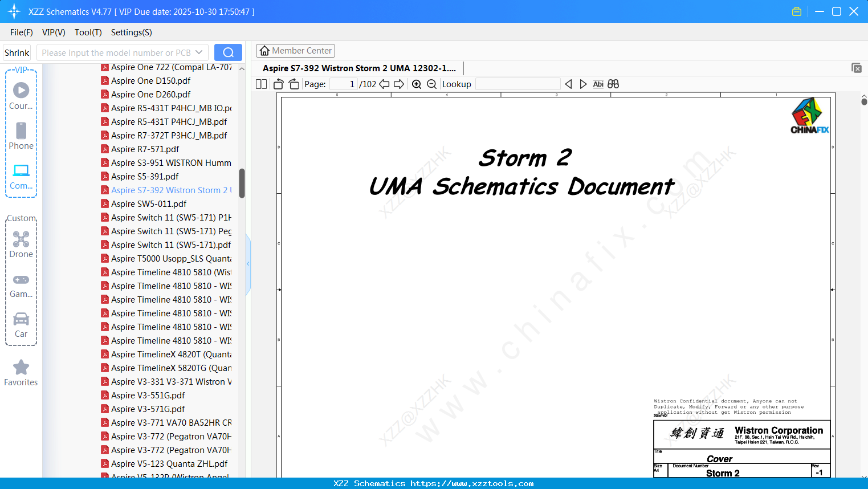
Task: Select Aspire S7-392 Wistron Storm 2 list entry
Action: point(166,190)
